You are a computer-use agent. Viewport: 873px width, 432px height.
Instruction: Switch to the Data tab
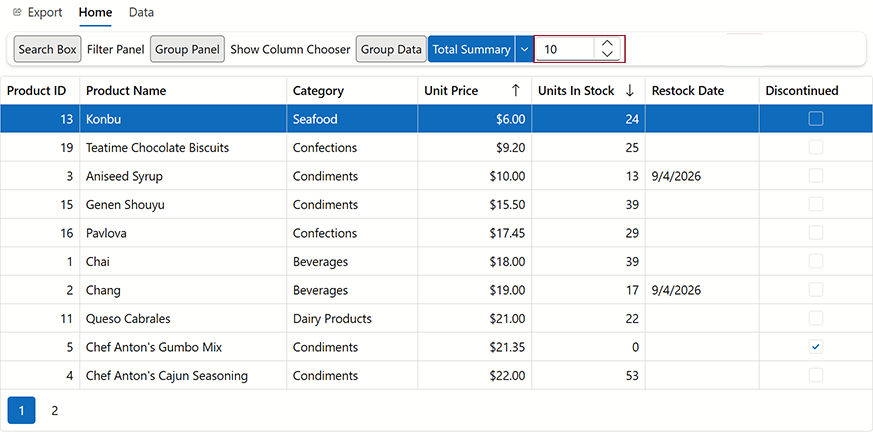(141, 12)
